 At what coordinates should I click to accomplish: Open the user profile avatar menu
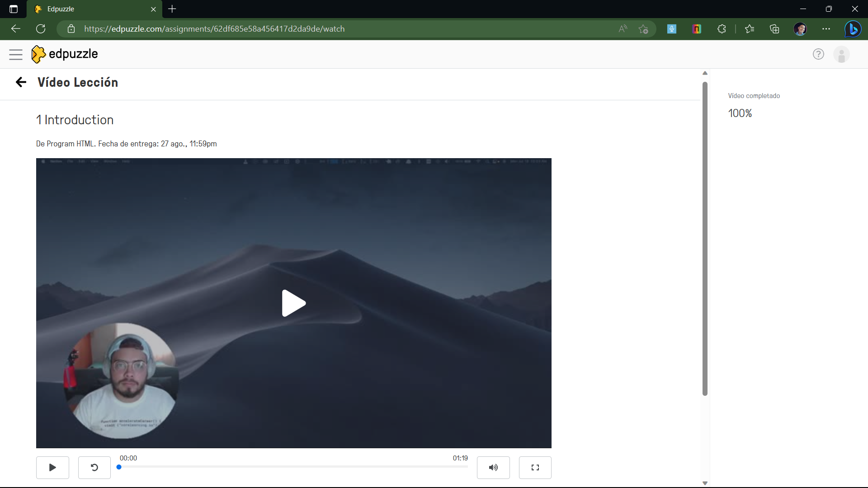[841, 54]
